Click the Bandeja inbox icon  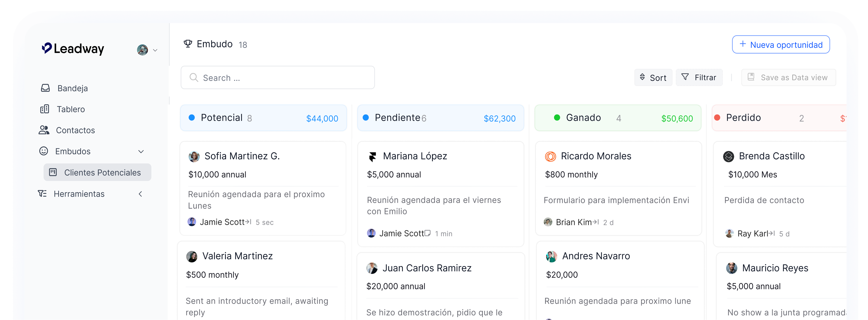(45, 88)
